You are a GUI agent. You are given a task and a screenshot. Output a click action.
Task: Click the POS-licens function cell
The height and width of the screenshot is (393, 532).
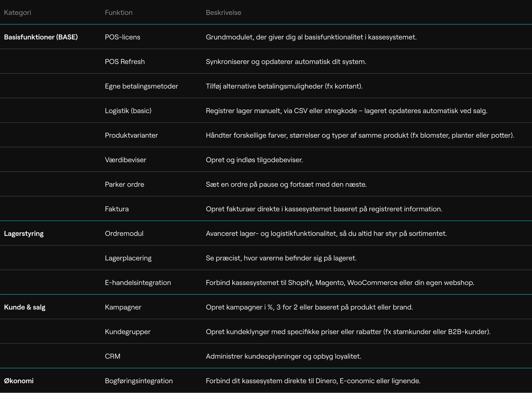122,37
